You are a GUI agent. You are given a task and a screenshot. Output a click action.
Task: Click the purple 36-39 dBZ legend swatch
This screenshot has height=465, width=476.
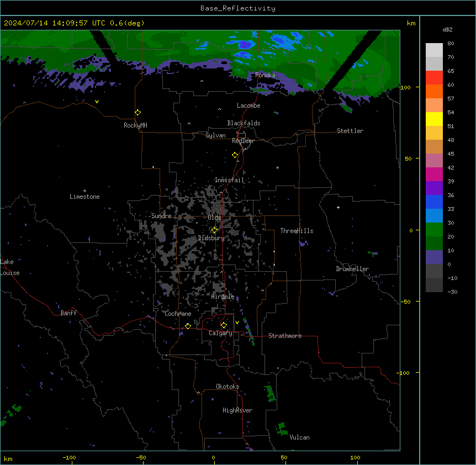[434, 188]
